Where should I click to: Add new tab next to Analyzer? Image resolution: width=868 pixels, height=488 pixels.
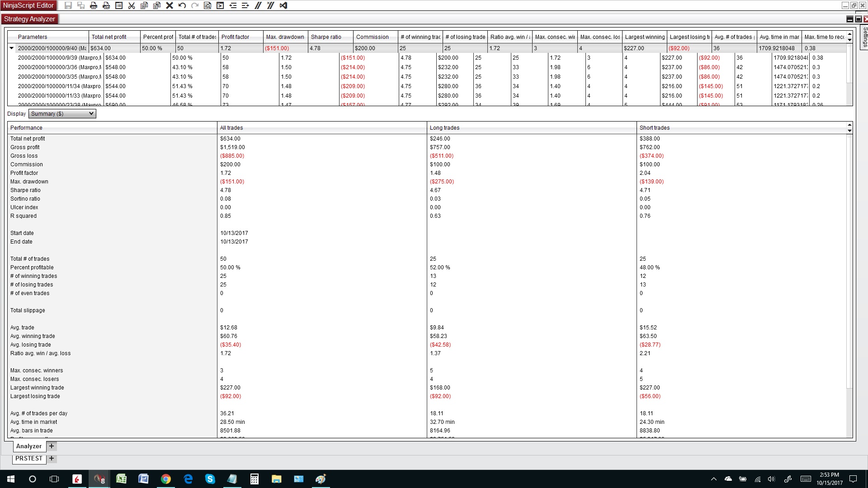[x=52, y=446]
